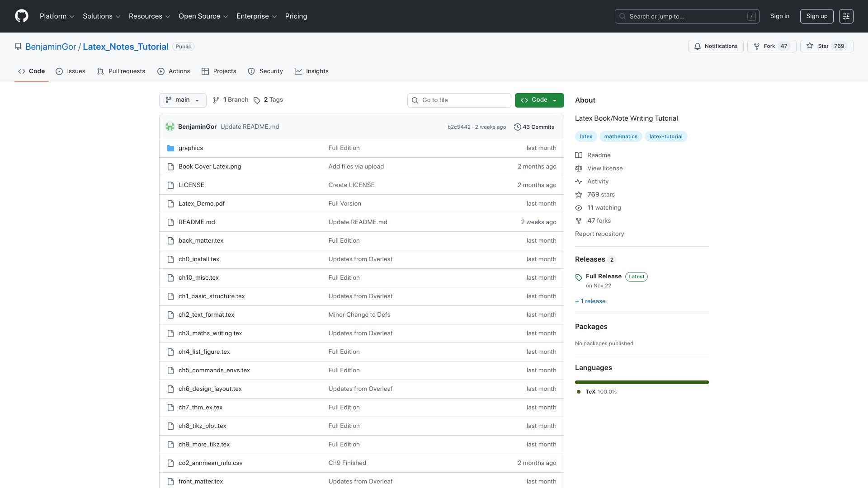Click the commit history clock icon
The height and width of the screenshot is (488, 868).
click(517, 127)
